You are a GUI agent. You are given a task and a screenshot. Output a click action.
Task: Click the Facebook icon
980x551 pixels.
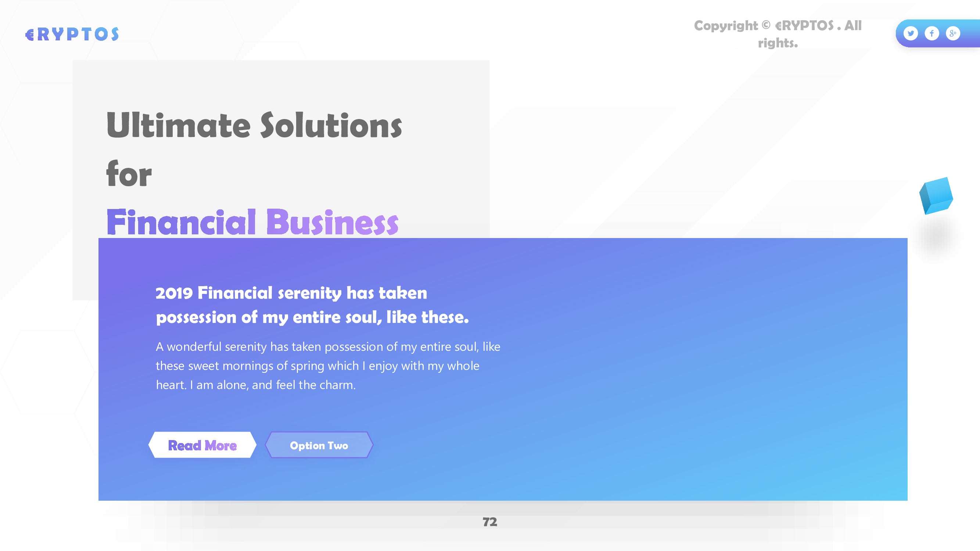(x=931, y=33)
